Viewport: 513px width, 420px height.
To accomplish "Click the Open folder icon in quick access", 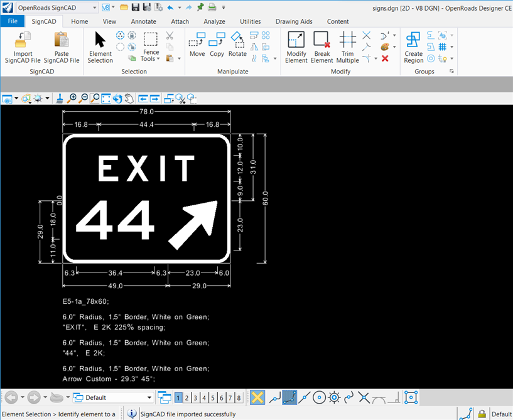I will pyautogui.click(x=124, y=7).
